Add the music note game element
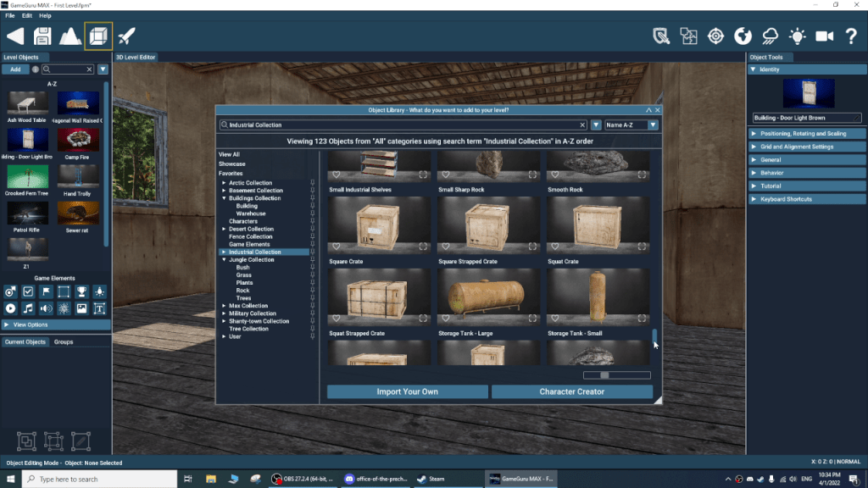This screenshot has height=488, width=868. 28,308
